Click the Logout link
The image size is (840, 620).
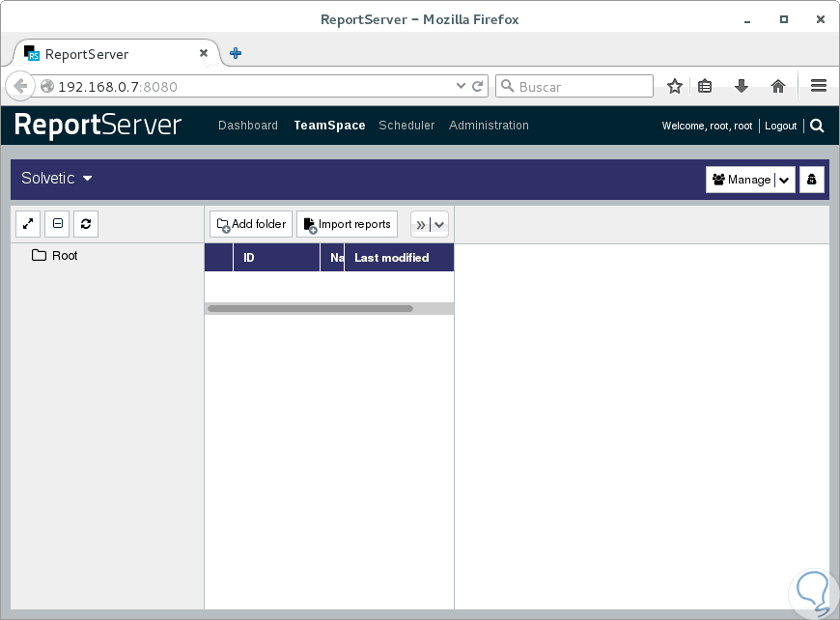pos(780,126)
